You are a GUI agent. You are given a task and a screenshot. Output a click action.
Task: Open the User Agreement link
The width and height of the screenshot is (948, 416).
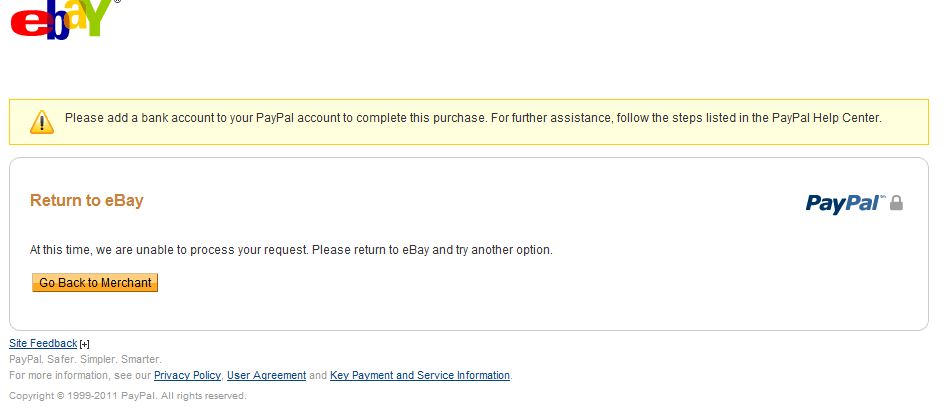[266, 376]
